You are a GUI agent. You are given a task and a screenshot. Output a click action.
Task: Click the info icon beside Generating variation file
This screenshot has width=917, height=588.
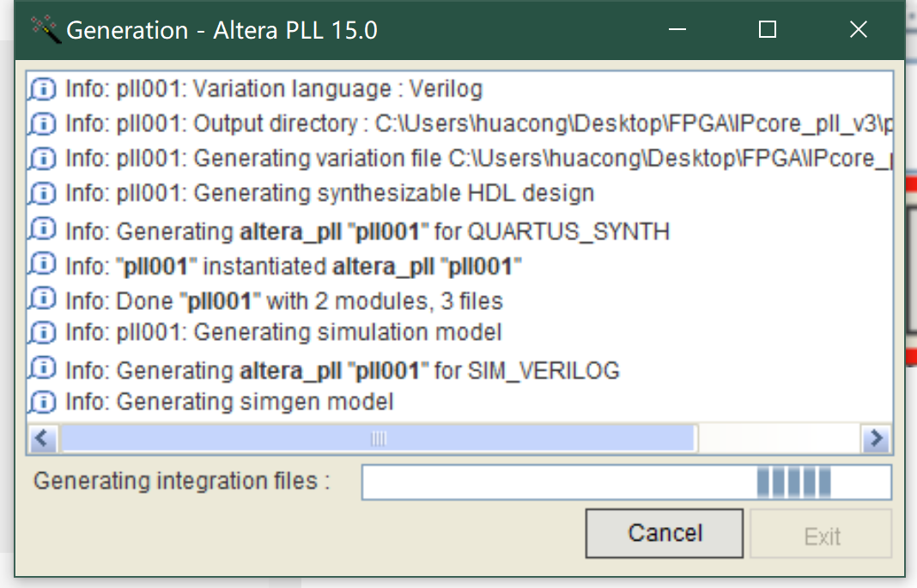click(x=43, y=159)
